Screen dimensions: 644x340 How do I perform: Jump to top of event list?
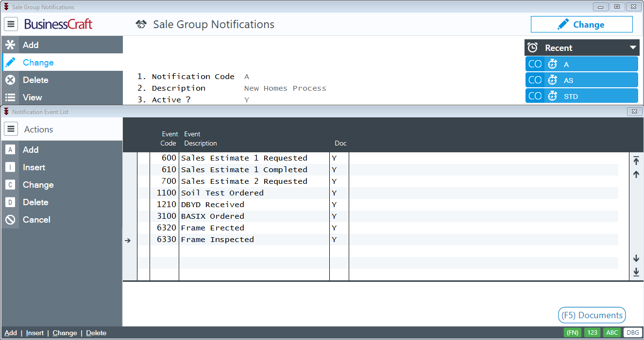pos(636,161)
